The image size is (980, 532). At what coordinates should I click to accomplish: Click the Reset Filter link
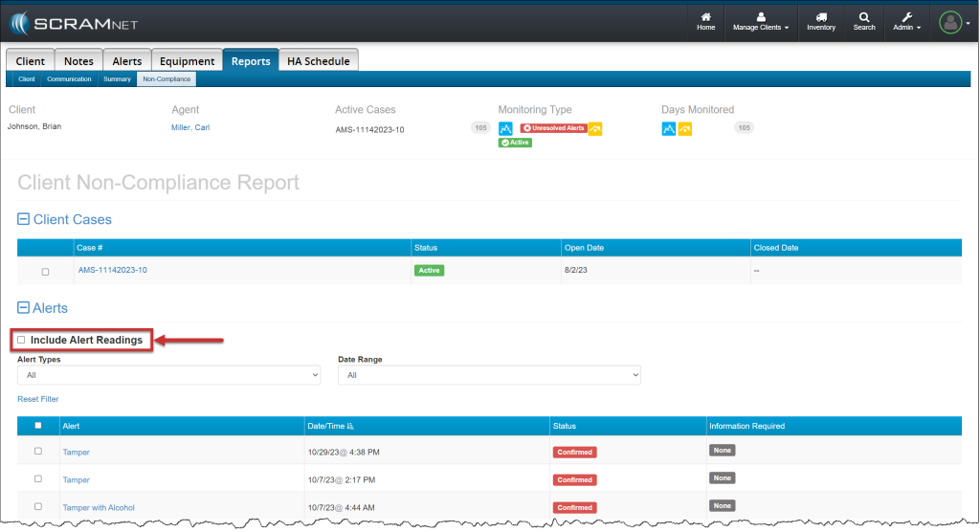[x=38, y=399]
